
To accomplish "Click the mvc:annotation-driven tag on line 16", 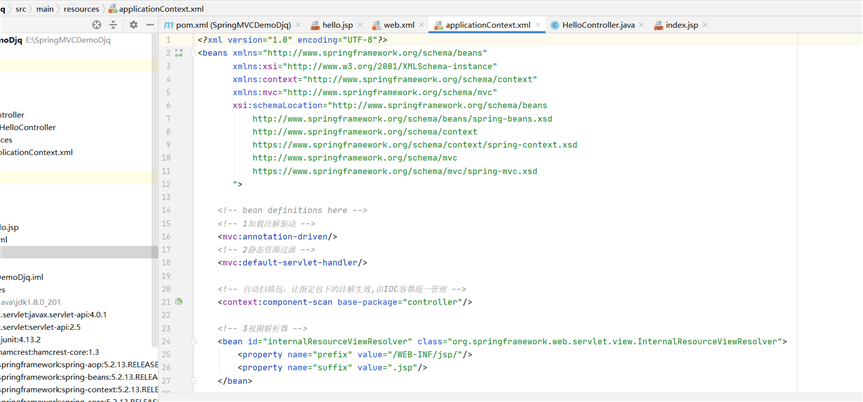I will (x=277, y=236).
